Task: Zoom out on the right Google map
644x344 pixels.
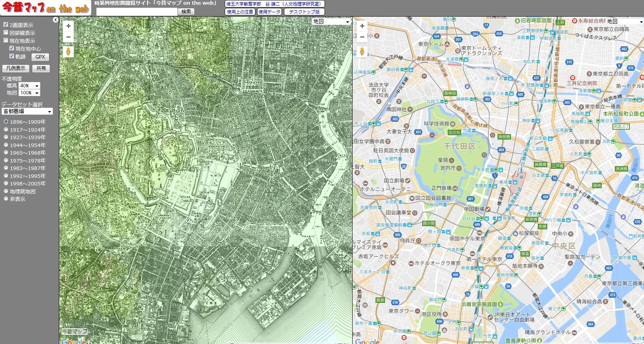Action: 362,37
